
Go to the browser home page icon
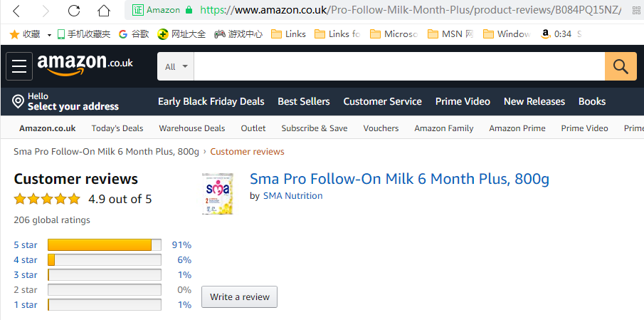point(104,11)
